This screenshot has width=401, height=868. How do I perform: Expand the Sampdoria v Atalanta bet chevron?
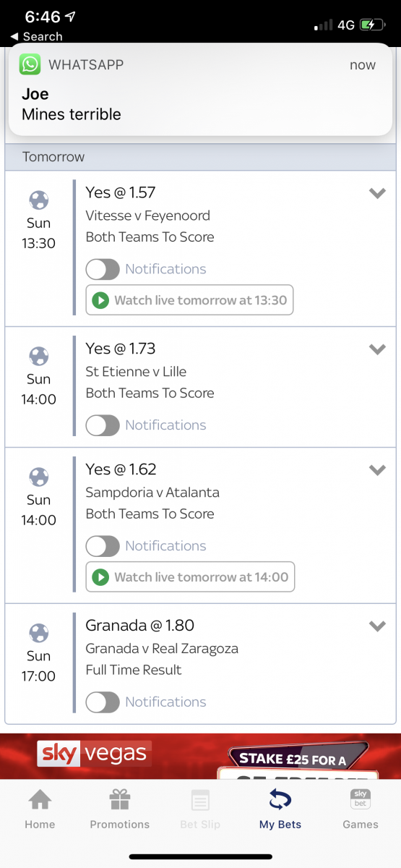377,470
